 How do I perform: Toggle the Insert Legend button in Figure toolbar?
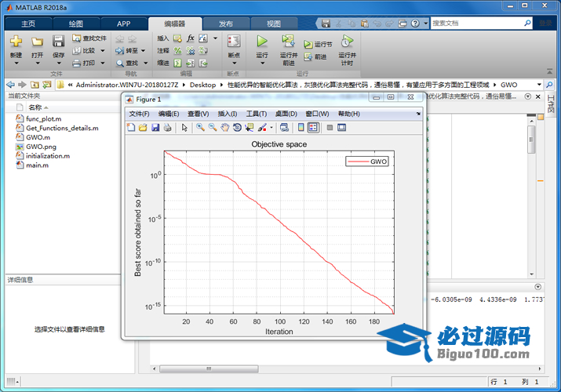click(x=313, y=128)
